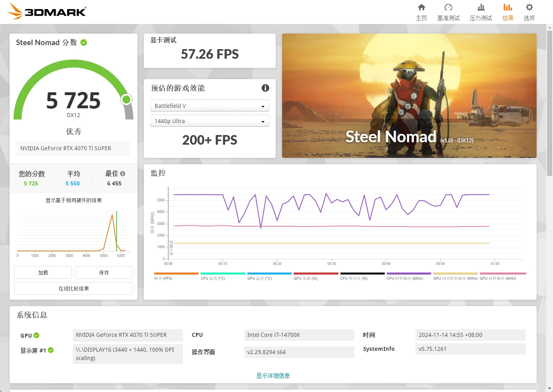The height and width of the screenshot is (392, 553).
Task: Click the info icon beside 最佳 score
Action: pos(123,174)
